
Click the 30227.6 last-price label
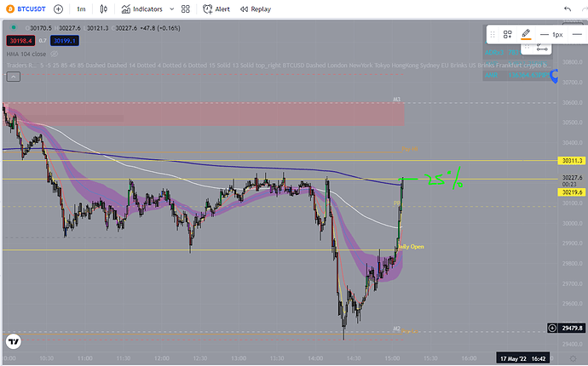[572, 178]
